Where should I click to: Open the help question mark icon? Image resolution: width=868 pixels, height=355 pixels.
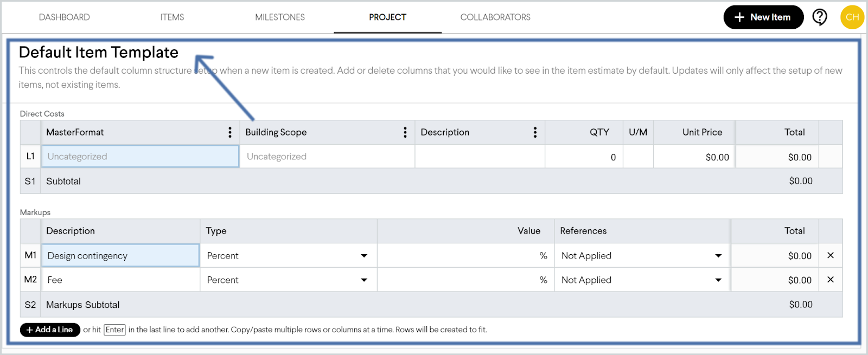pos(819,17)
